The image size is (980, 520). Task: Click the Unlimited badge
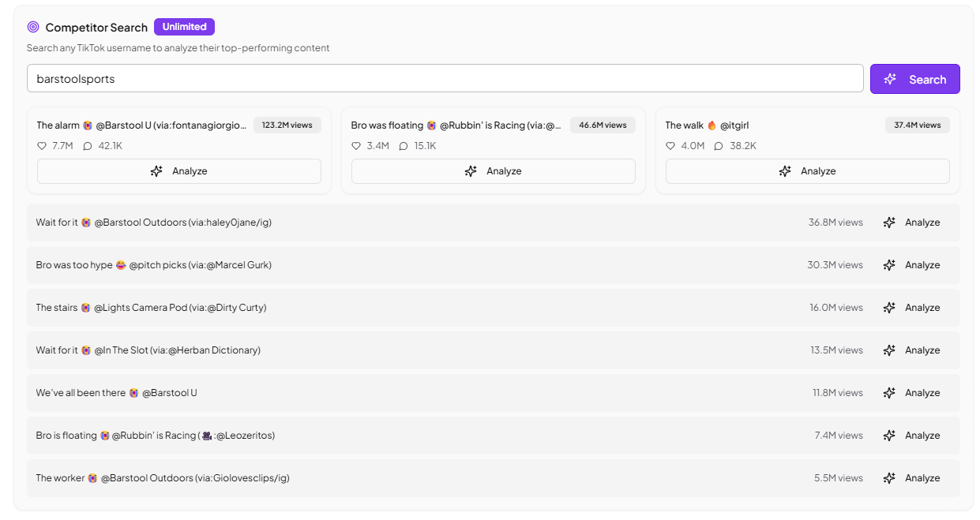click(x=184, y=26)
